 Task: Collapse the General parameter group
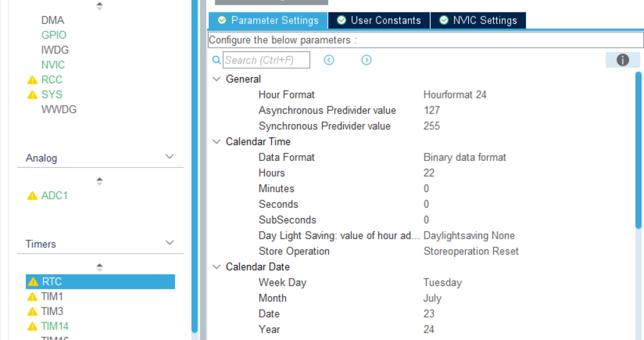(216, 79)
